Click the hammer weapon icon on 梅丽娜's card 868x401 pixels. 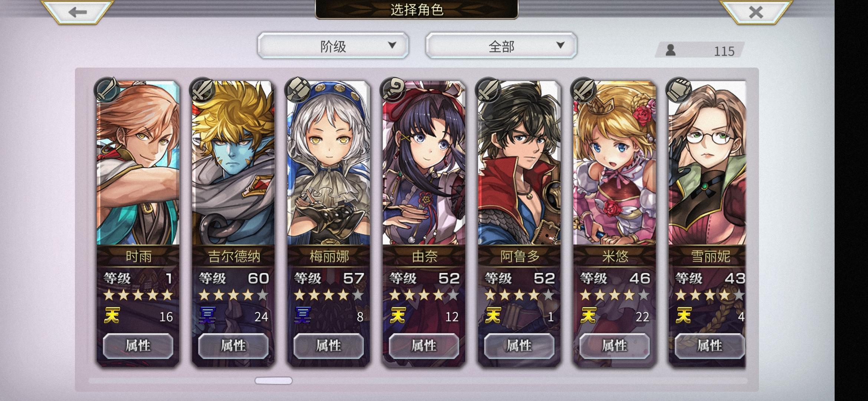pyautogui.click(x=297, y=89)
